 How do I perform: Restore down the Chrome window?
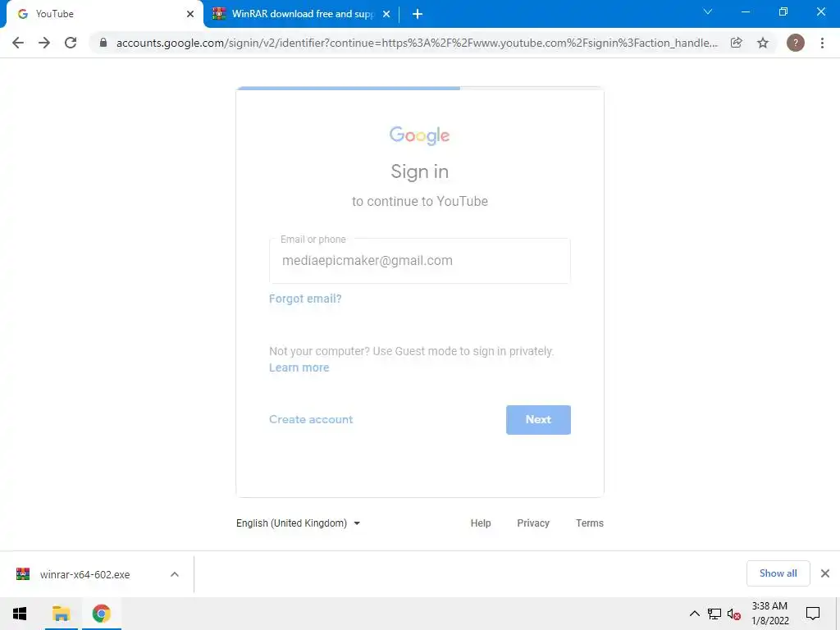tap(783, 11)
